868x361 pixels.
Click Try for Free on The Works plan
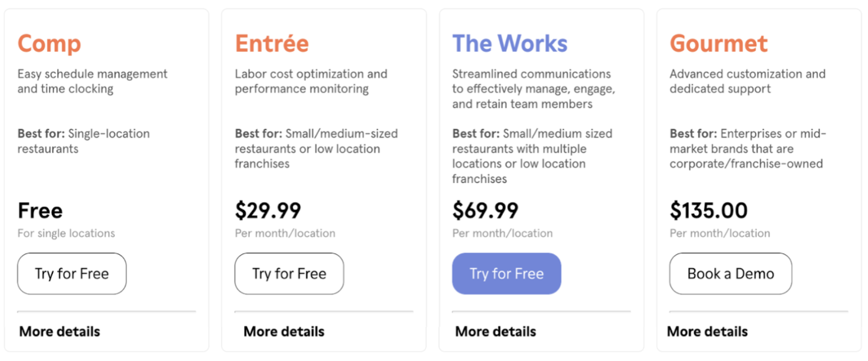point(506,273)
